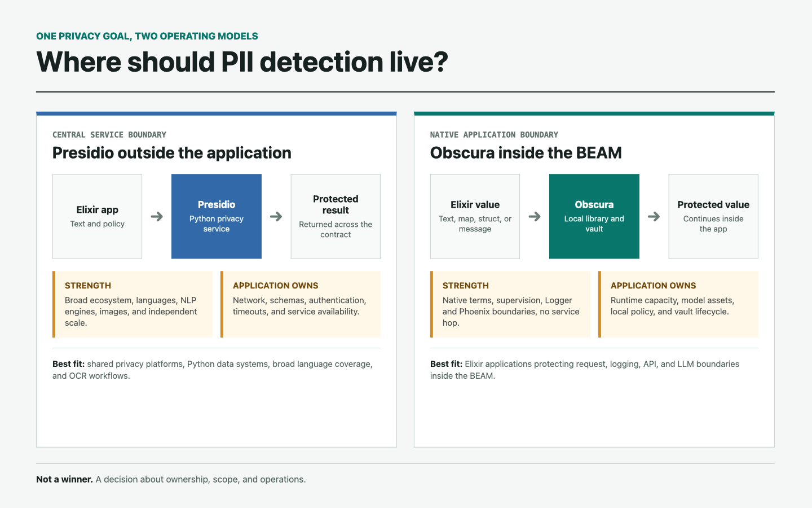Click the STRENGTH card about broad ecosystem
This screenshot has width=812, height=508.
click(133, 304)
